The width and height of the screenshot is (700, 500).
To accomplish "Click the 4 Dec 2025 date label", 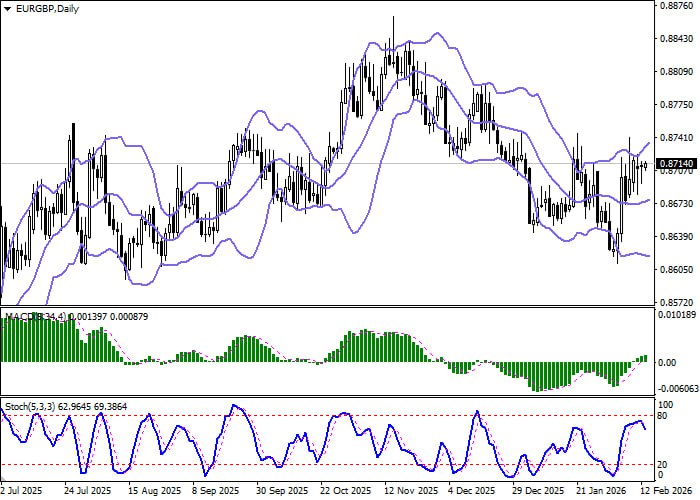I will point(476,492).
